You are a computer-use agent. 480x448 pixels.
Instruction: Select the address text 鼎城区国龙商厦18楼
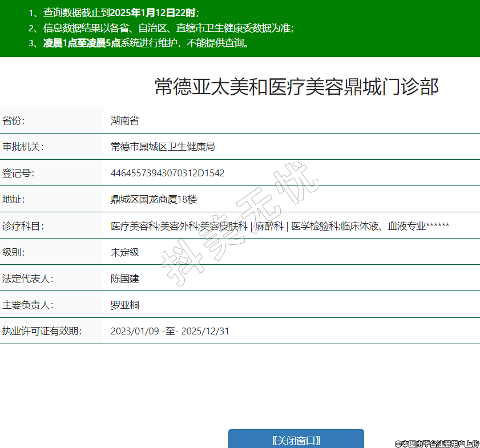(154, 199)
